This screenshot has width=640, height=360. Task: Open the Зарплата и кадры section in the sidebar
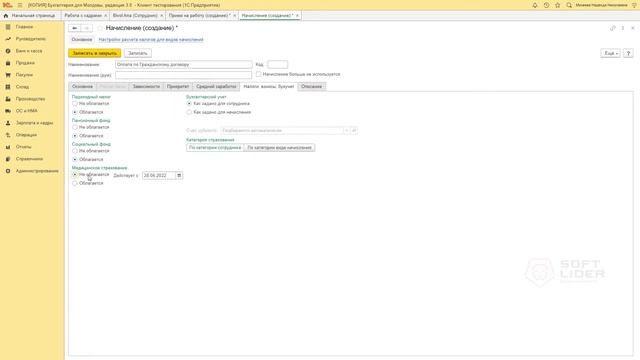pyautogui.click(x=34, y=123)
